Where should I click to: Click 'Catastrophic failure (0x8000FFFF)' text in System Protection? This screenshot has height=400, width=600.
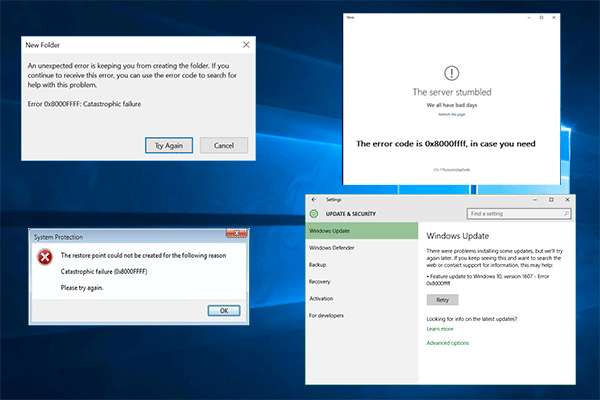104,271
